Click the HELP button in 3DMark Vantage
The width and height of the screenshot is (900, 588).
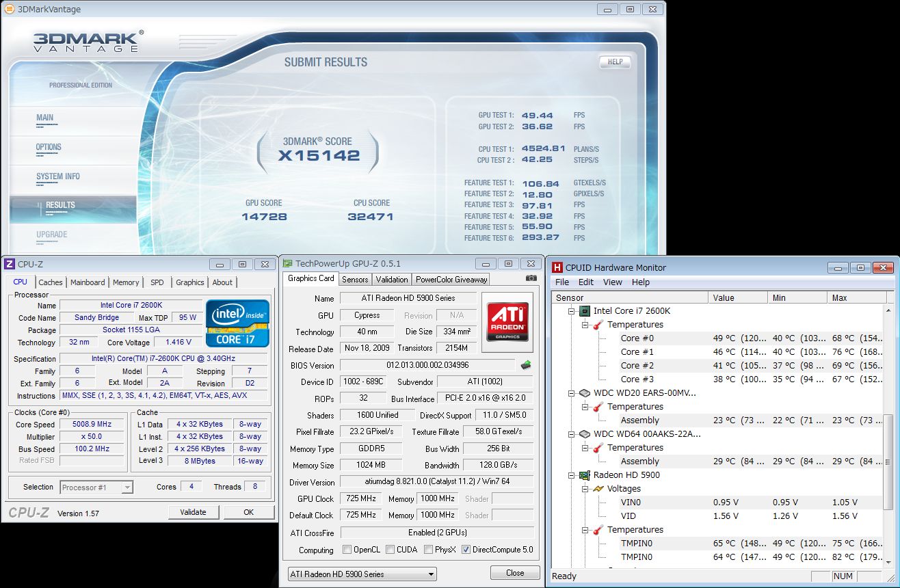(x=615, y=62)
